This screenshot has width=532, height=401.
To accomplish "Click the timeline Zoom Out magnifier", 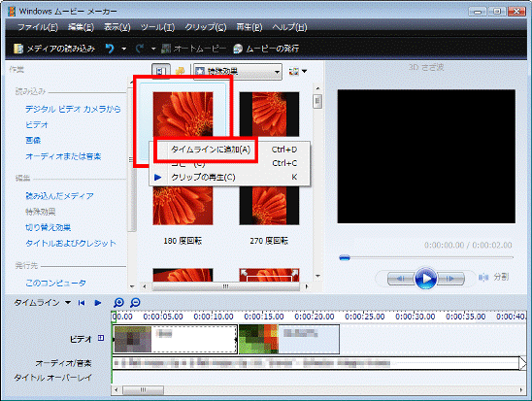I will click(x=135, y=303).
